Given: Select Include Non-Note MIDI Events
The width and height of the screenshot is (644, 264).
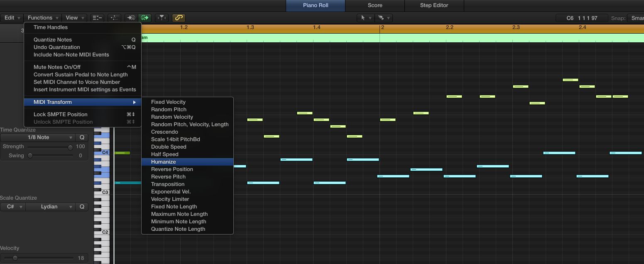Looking at the screenshot, I should tap(83, 55).
